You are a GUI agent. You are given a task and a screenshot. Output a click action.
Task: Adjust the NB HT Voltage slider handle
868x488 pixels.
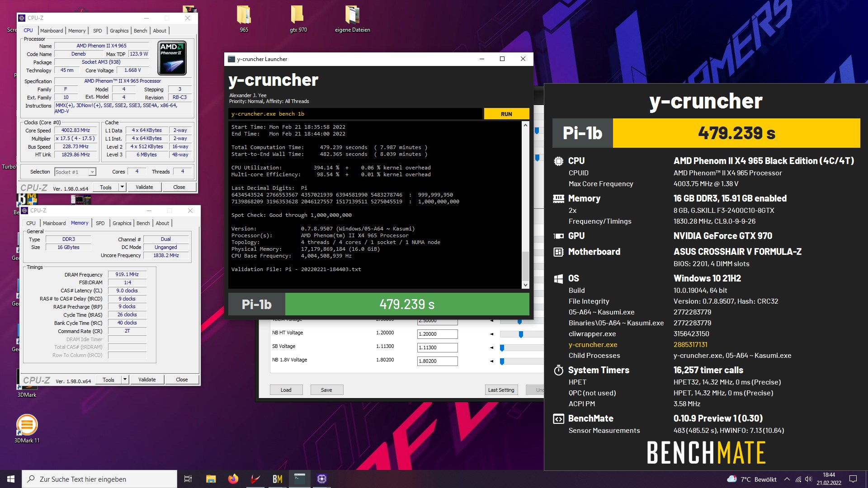[521, 334]
